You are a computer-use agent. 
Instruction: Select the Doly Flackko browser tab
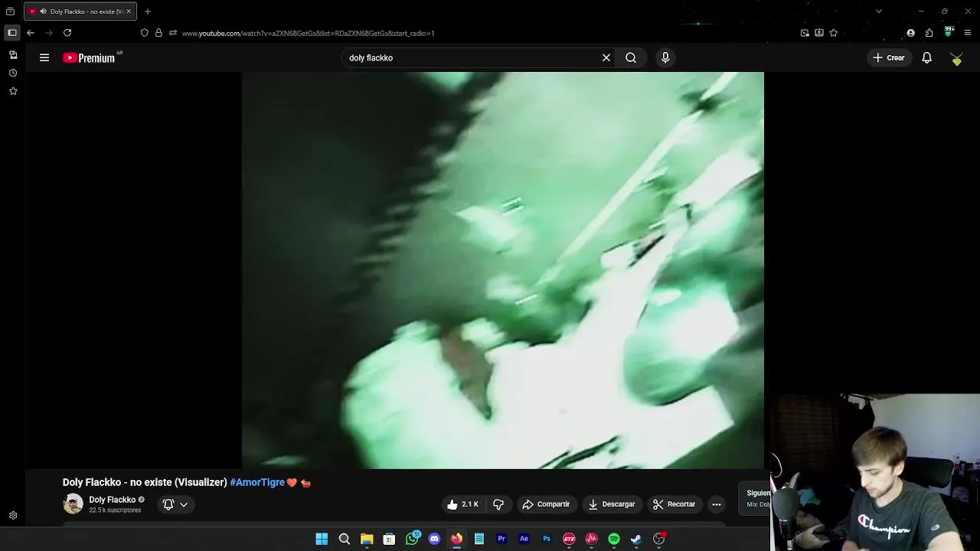[80, 11]
